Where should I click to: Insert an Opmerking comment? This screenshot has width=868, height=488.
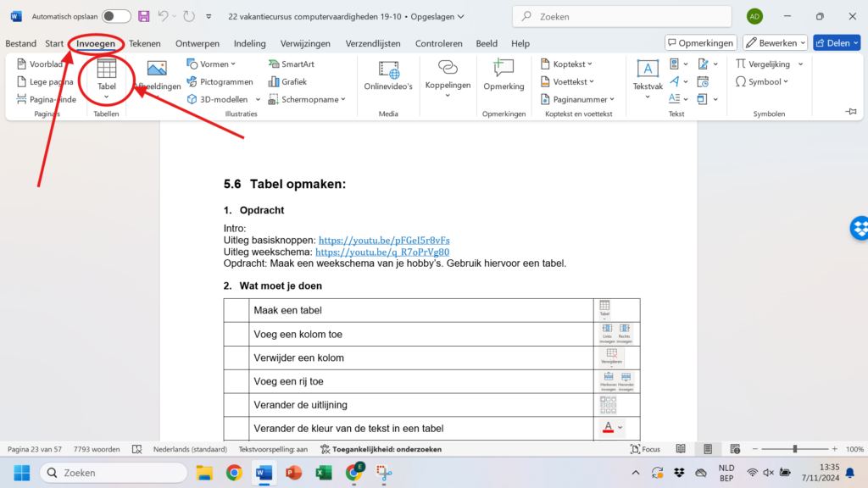(x=504, y=75)
